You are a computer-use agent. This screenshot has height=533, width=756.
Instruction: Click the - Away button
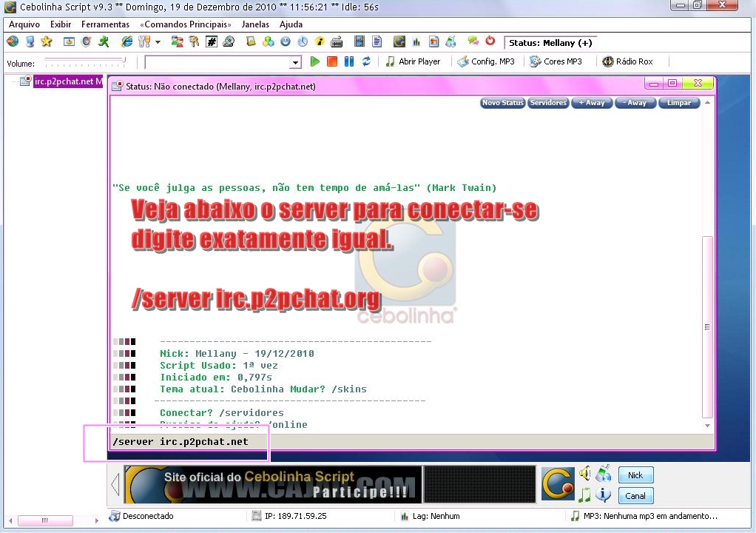[x=635, y=103]
